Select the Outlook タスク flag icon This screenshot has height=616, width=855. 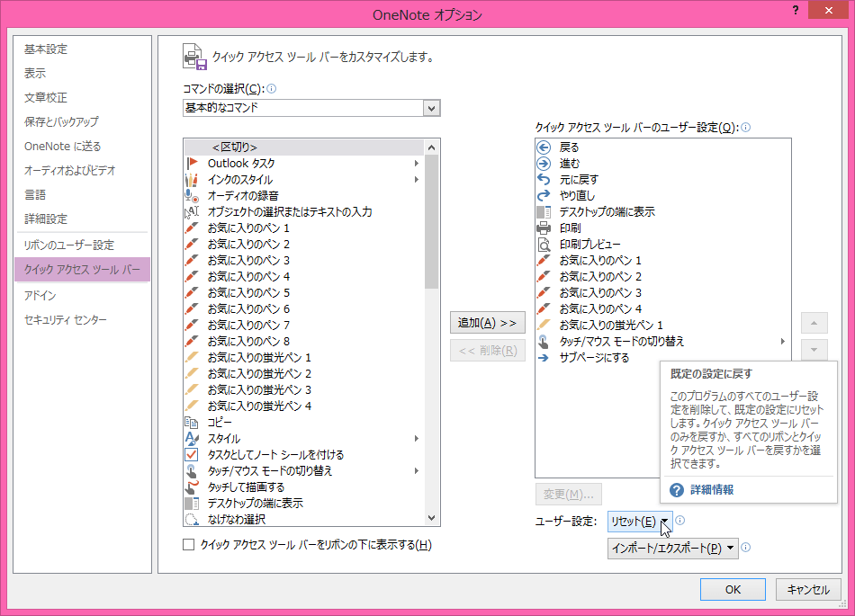click(192, 163)
